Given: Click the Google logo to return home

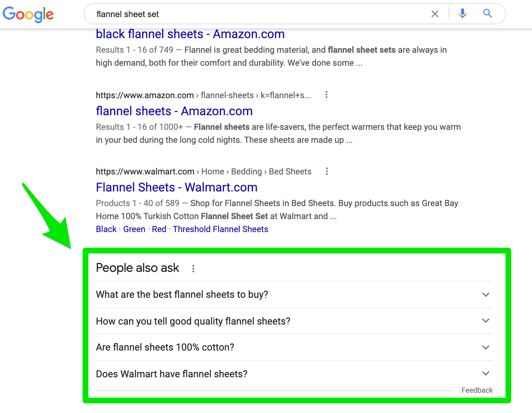Looking at the screenshot, I should tap(28, 14).
